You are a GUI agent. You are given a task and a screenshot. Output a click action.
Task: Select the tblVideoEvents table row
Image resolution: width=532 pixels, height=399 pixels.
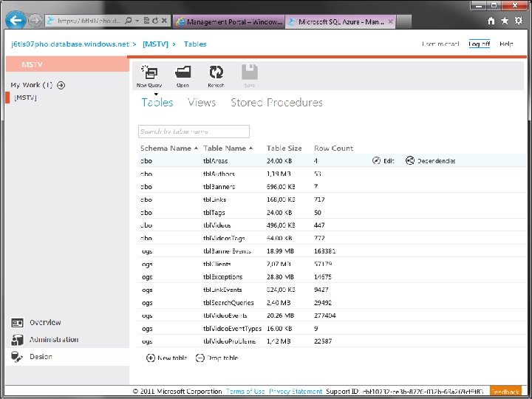tap(332, 316)
